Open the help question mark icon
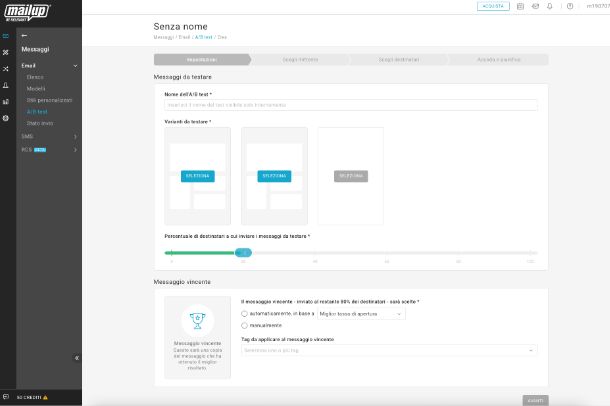610x406 pixels. pos(570,6)
